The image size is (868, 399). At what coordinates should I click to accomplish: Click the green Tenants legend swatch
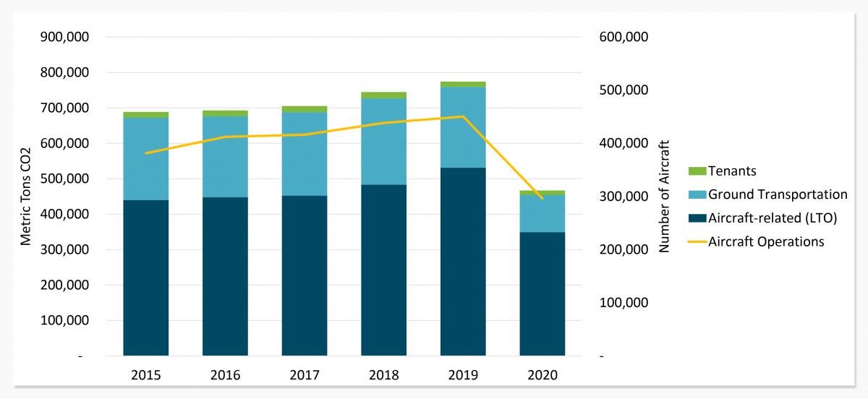[x=698, y=171]
